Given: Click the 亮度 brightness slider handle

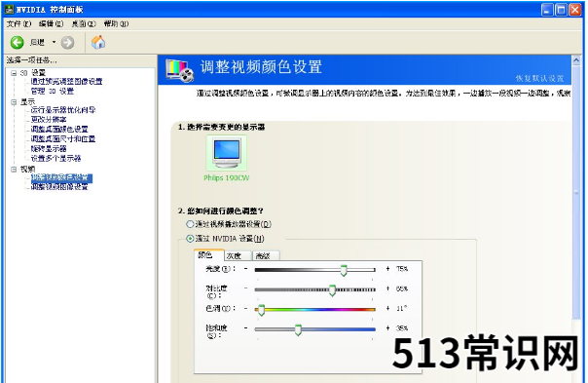Looking at the screenshot, I should point(344,270).
